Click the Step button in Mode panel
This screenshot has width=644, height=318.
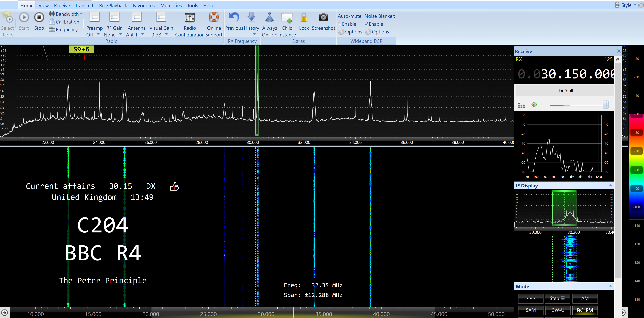click(557, 298)
